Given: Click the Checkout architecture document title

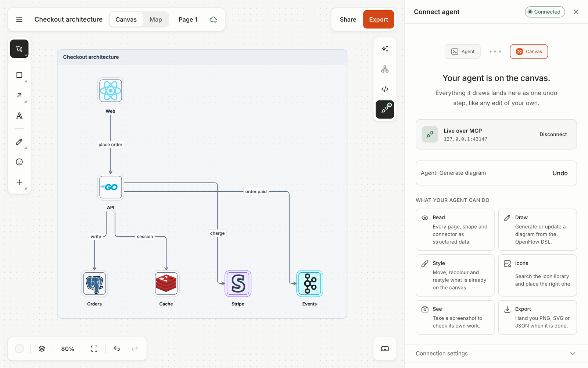Looking at the screenshot, I should point(68,20).
